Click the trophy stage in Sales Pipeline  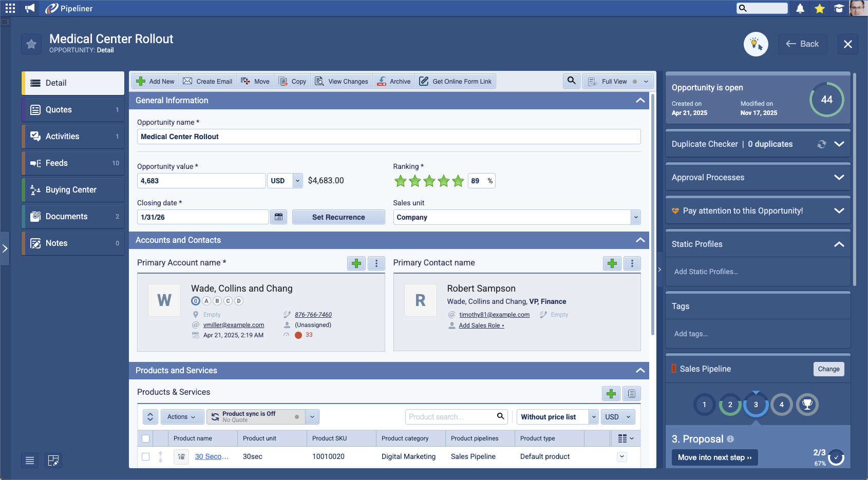[807, 405]
